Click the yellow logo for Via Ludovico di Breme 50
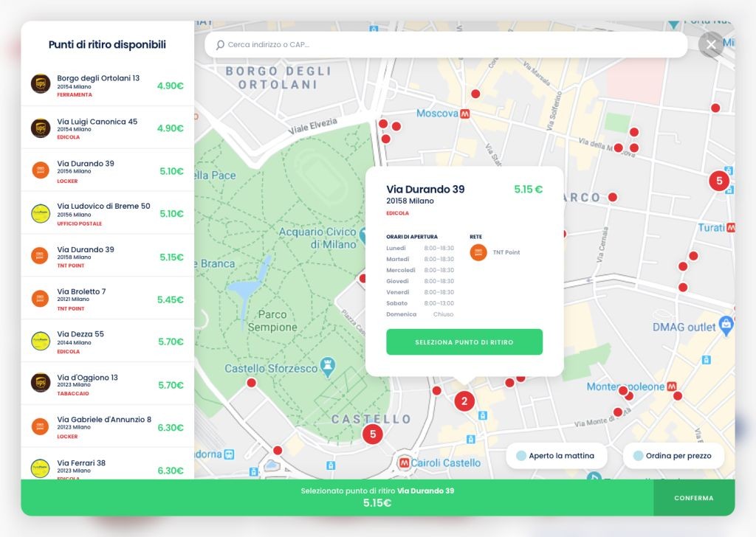The height and width of the screenshot is (537, 756). pos(41,213)
